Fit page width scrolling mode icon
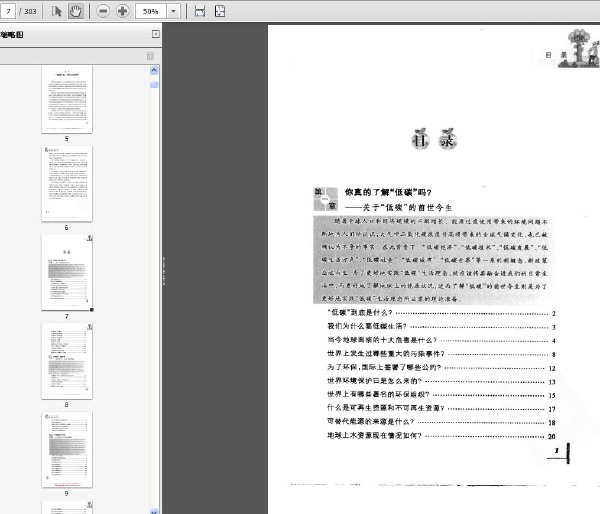Viewport: 600px width, 514px height. coord(200,11)
